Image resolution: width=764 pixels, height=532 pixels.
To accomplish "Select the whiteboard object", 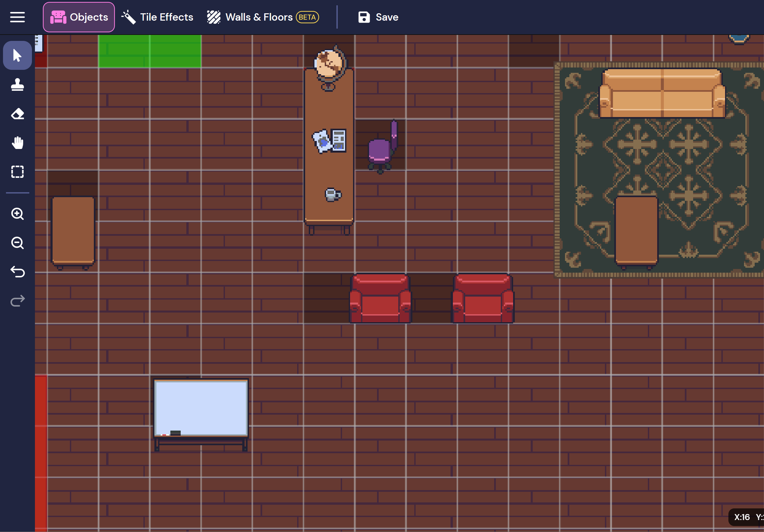I will point(201,408).
